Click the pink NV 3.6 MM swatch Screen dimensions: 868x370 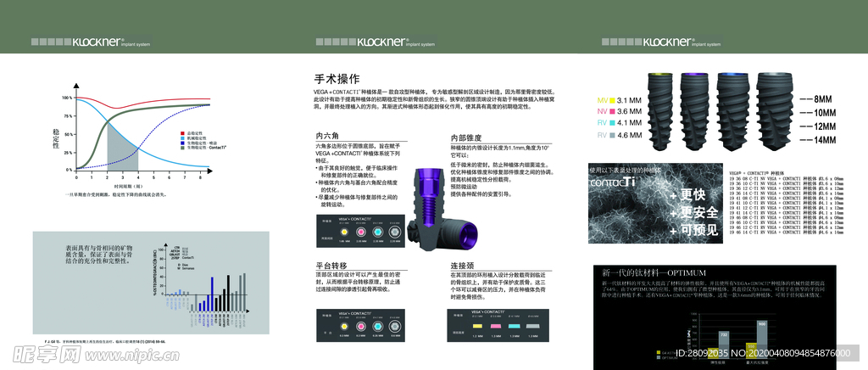pyautogui.click(x=612, y=111)
